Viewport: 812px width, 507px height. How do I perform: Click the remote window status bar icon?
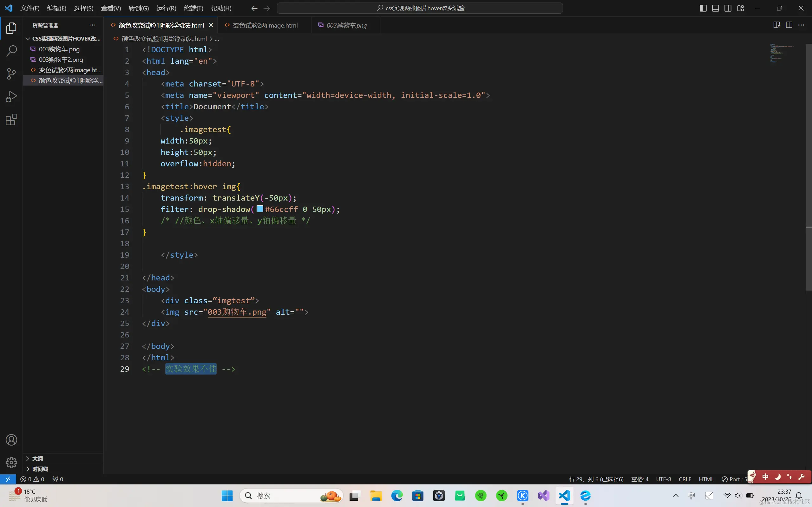(x=8, y=479)
